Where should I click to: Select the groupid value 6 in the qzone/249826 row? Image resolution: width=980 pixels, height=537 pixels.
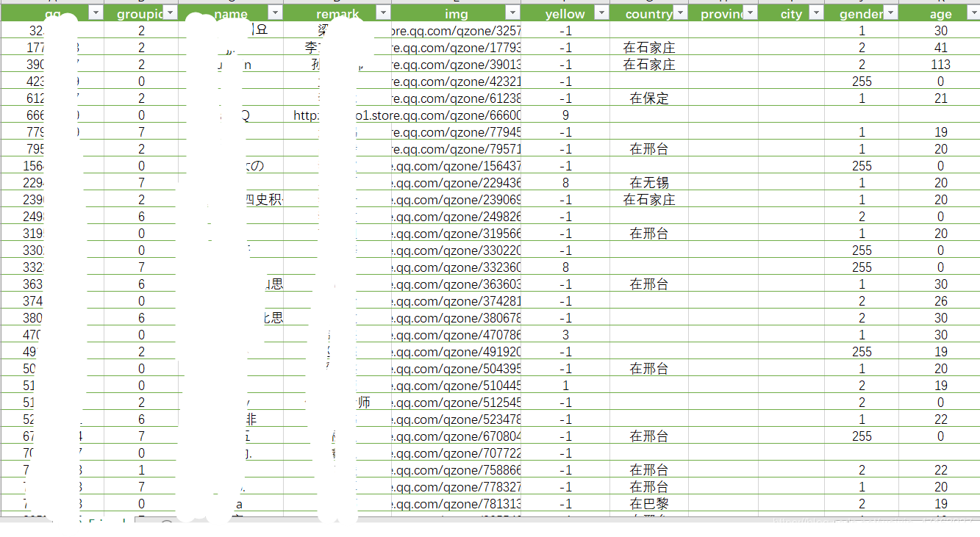point(141,217)
